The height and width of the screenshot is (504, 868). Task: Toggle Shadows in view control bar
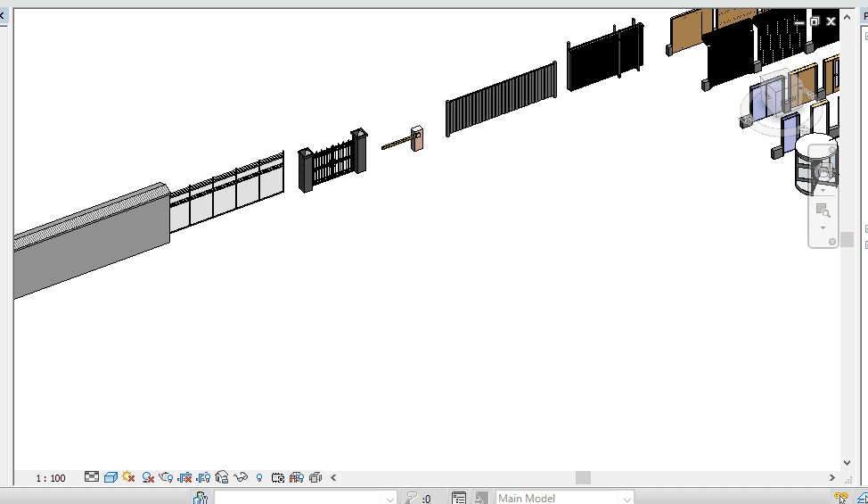tap(148, 477)
